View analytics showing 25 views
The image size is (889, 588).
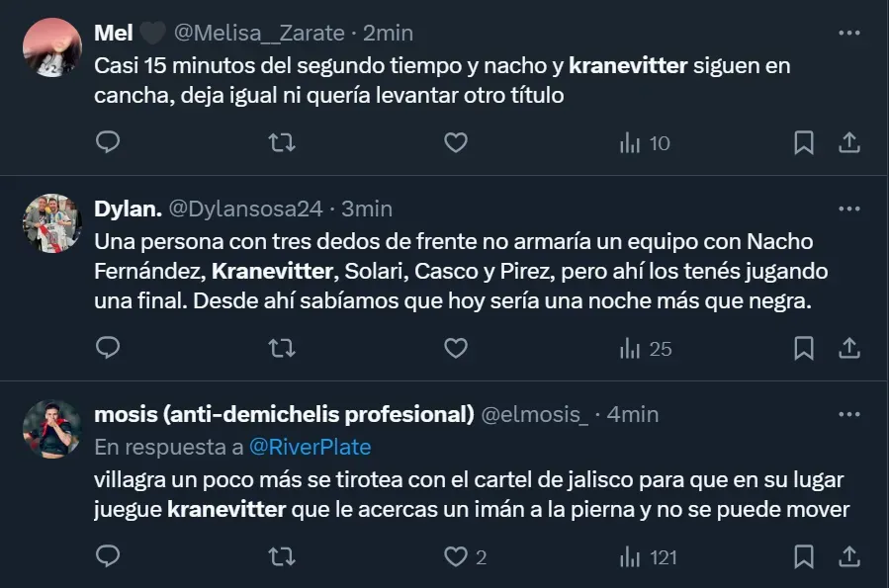(645, 348)
